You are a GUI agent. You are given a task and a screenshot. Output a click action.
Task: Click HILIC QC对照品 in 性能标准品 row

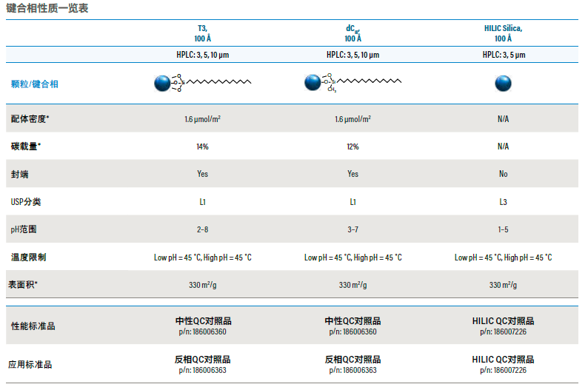[x=504, y=321]
